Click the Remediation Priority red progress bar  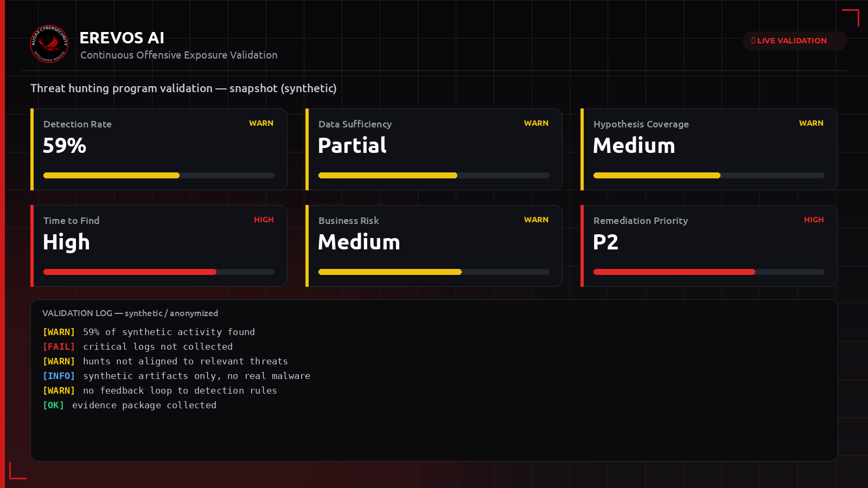coord(709,272)
